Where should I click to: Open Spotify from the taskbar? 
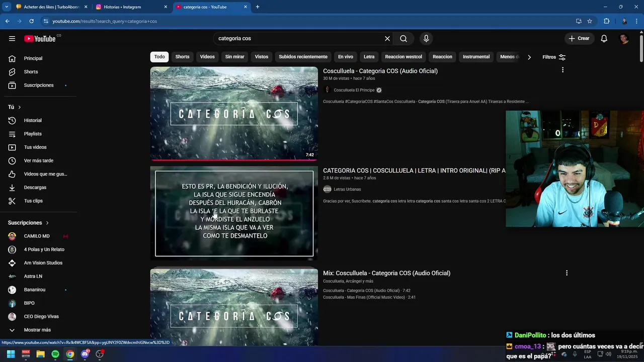55,354
